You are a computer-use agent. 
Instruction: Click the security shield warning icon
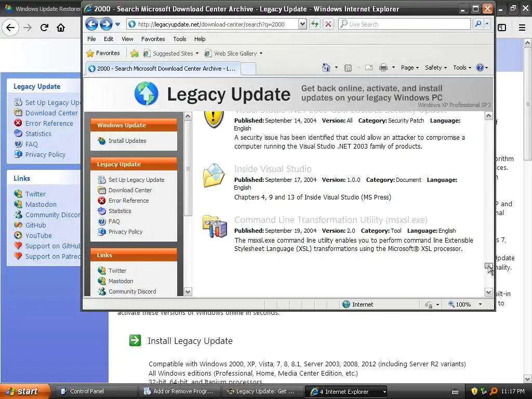214,119
